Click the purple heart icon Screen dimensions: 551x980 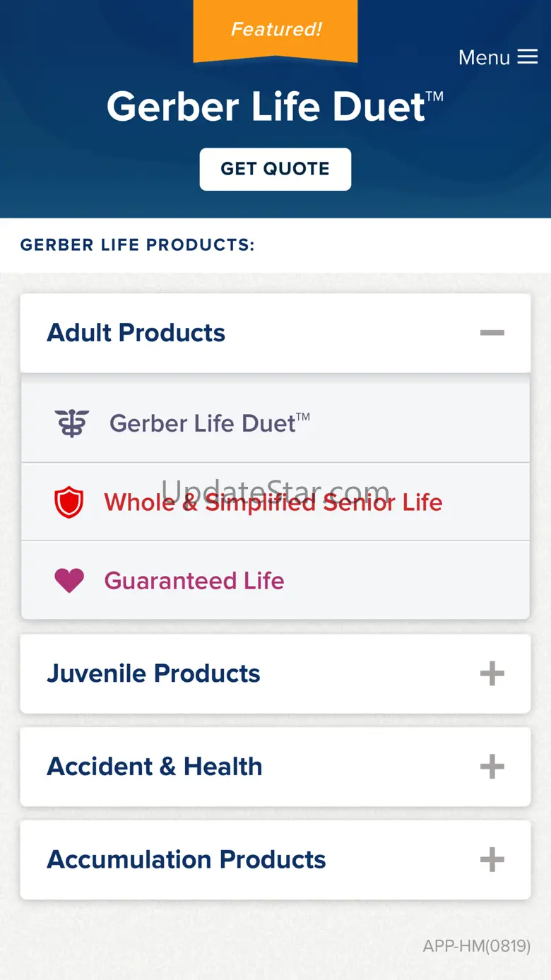pyautogui.click(x=69, y=581)
